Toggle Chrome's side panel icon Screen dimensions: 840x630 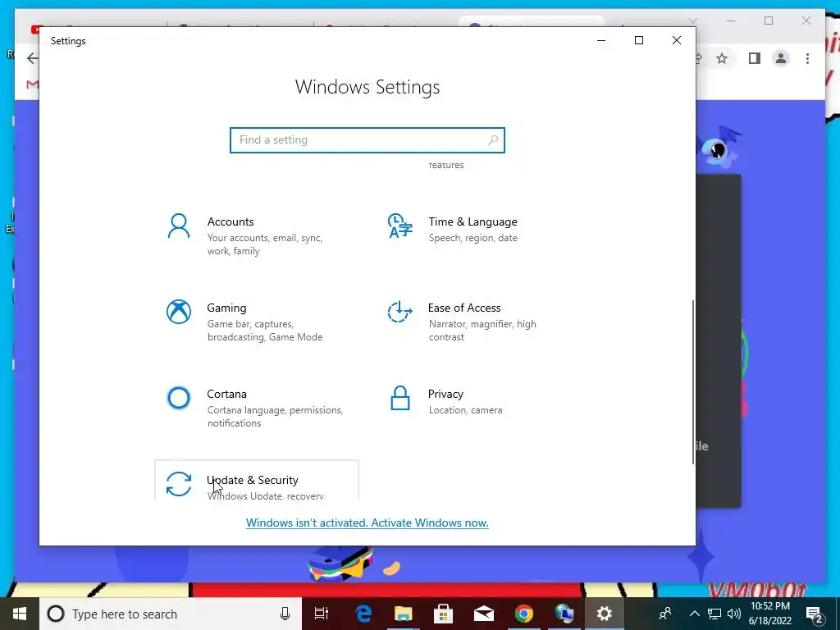click(755, 58)
